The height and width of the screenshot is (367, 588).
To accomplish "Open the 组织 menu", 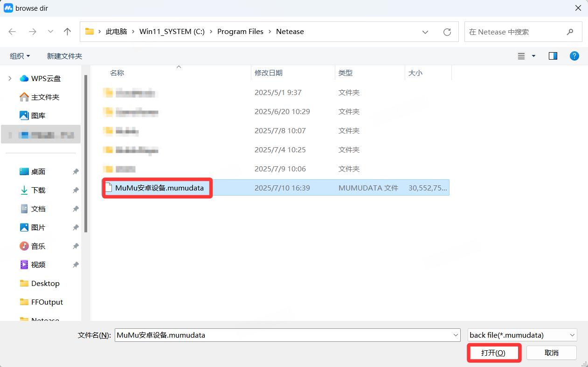I will tap(20, 56).
